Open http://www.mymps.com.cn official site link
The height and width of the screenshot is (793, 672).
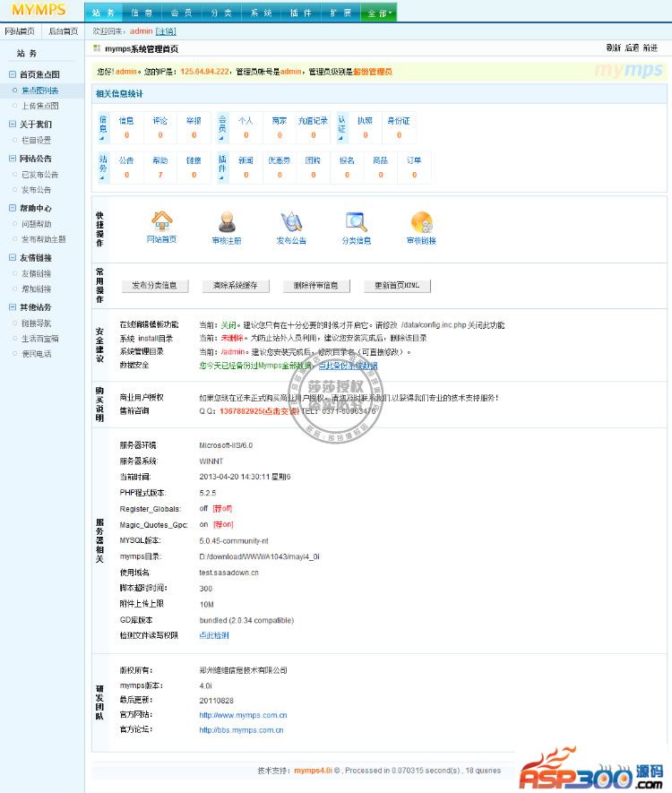point(243,715)
